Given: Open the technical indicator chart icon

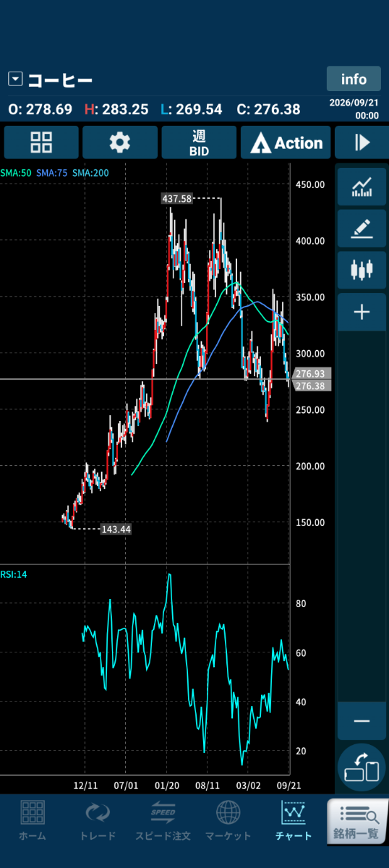Looking at the screenshot, I should tap(362, 188).
